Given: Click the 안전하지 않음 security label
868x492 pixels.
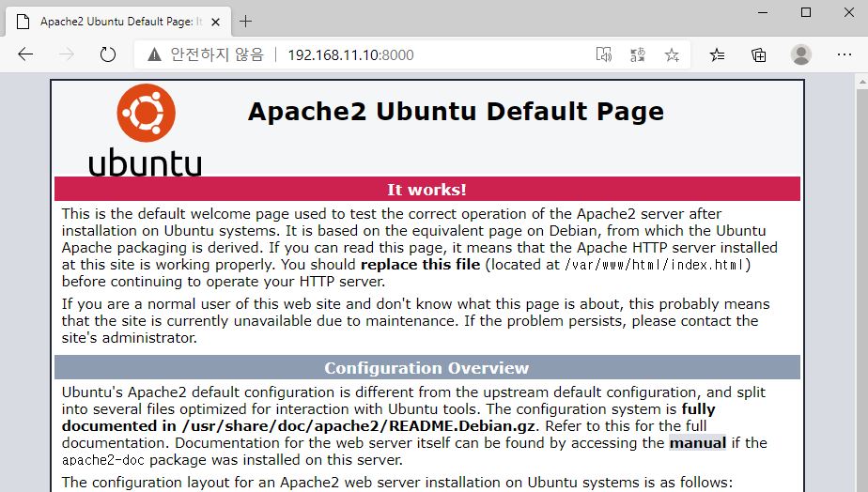Looking at the screenshot, I should (x=217, y=54).
